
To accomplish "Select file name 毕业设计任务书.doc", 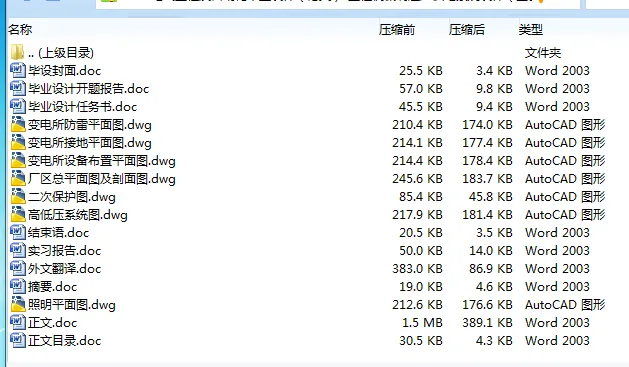I will [83, 107].
